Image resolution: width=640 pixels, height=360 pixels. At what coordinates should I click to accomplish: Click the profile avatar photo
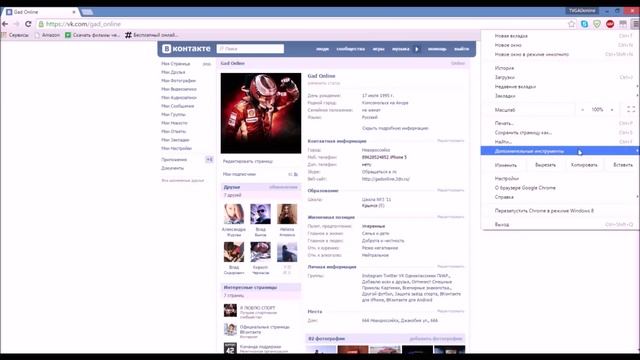coord(261,113)
